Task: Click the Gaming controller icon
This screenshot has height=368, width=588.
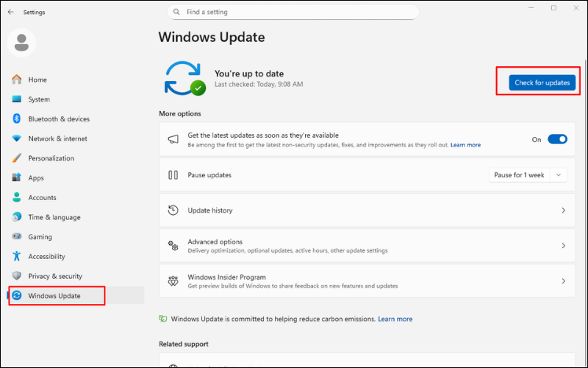Action: [x=17, y=237]
